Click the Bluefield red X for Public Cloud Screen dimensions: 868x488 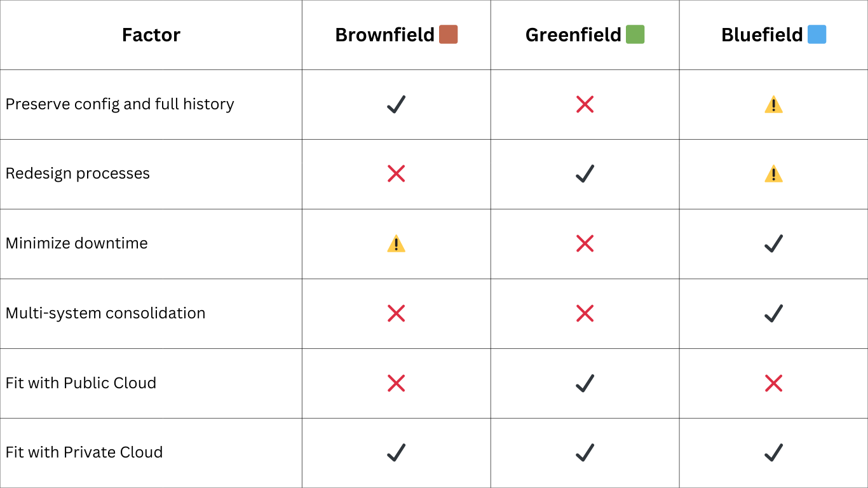(x=773, y=383)
